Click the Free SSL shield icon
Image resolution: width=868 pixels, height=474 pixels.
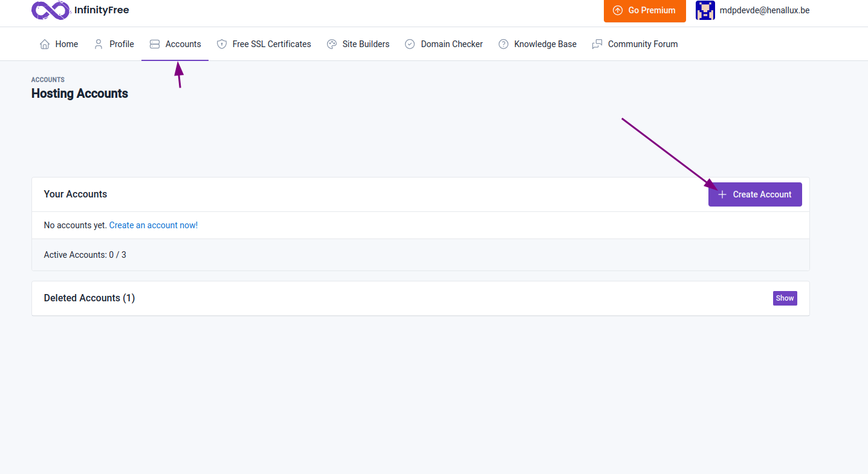pos(222,44)
